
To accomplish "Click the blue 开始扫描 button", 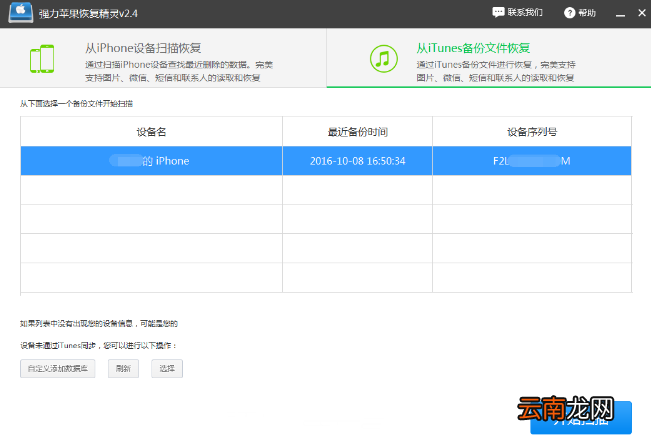I will [x=581, y=418].
